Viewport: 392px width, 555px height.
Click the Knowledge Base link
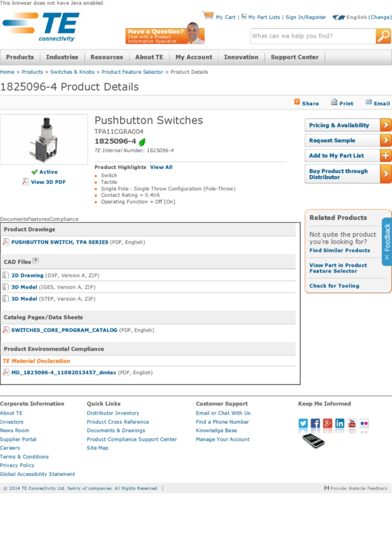coord(217,430)
